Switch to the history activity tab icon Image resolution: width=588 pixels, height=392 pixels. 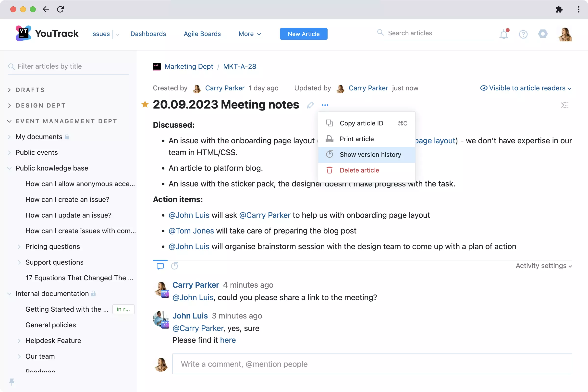pos(174,266)
